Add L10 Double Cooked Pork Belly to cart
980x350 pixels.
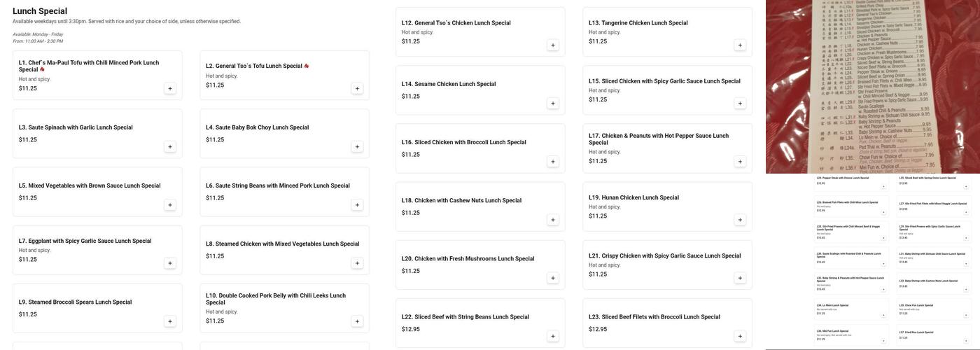point(357,321)
